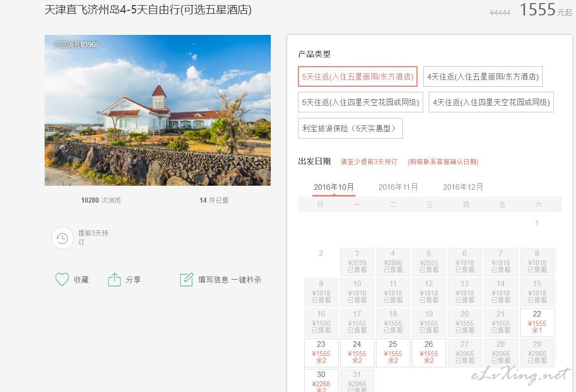The image size is (576, 392).
Task: Click sold-out October 29 cell
Action: pos(537,352)
